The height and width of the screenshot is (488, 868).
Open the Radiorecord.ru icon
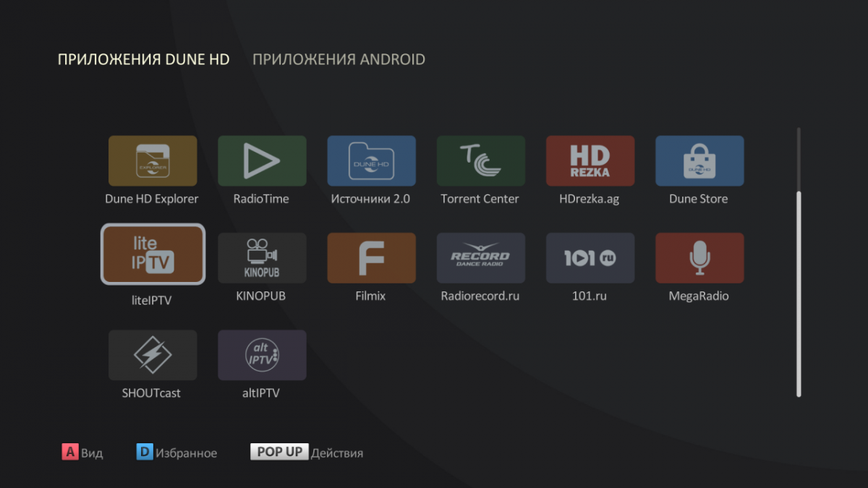(x=481, y=258)
